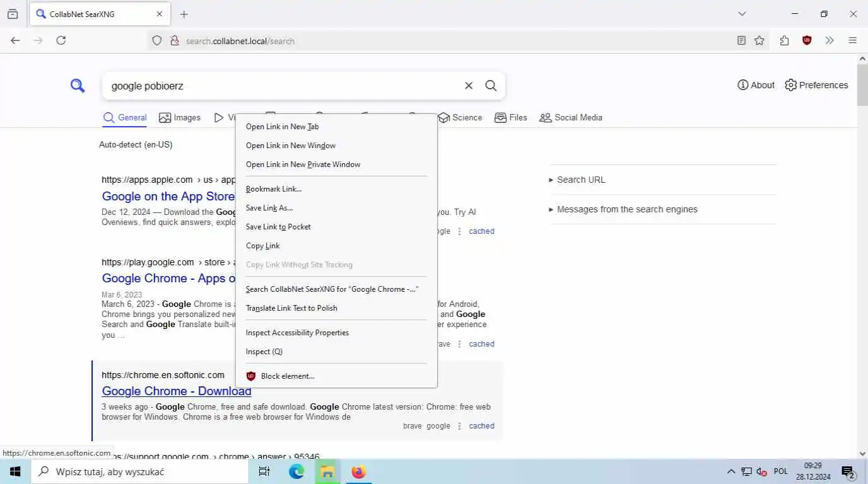Open the About page link
This screenshot has height=484, width=868.
pyautogui.click(x=756, y=85)
